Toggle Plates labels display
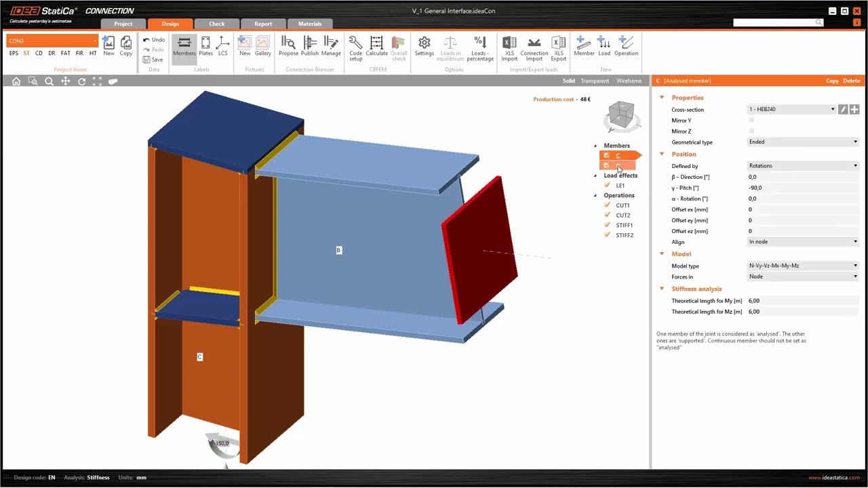 (x=205, y=46)
